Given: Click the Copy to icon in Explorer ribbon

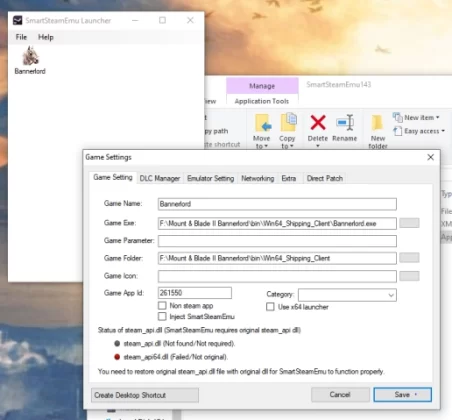Looking at the screenshot, I should coord(288,123).
